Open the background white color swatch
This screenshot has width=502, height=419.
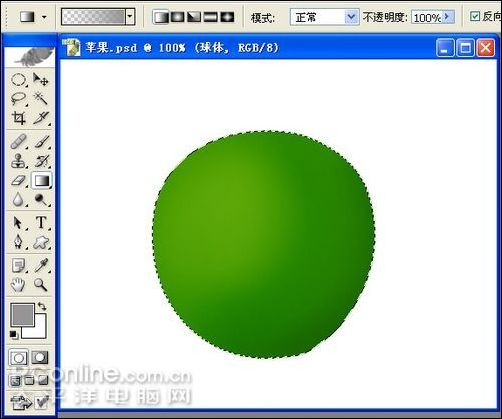tap(39, 331)
